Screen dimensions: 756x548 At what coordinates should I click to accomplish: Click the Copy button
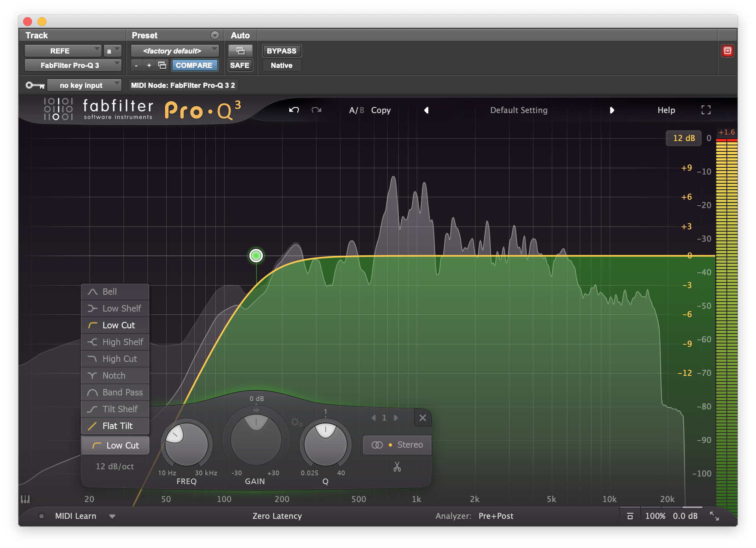point(381,110)
